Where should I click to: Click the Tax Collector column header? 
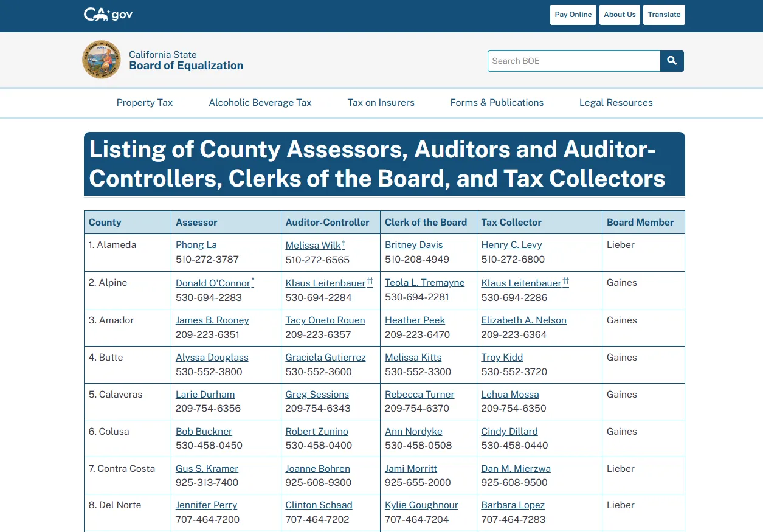pyautogui.click(x=540, y=223)
